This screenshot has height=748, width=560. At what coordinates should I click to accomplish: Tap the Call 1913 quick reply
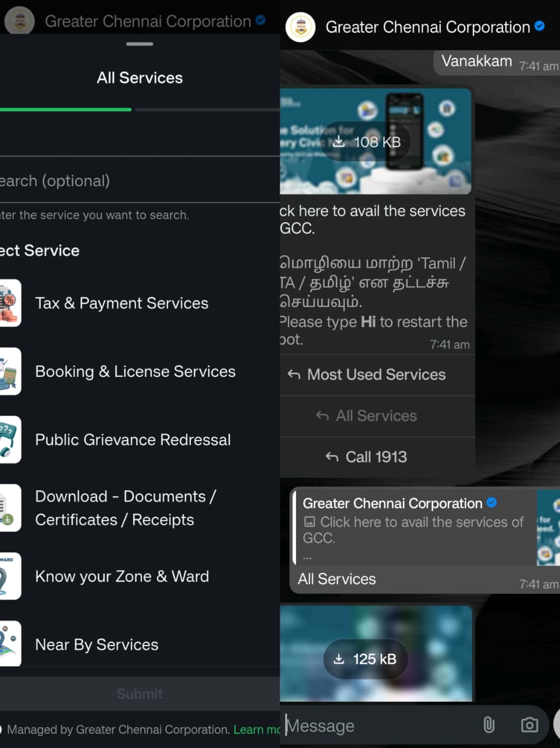tap(377, 457)
